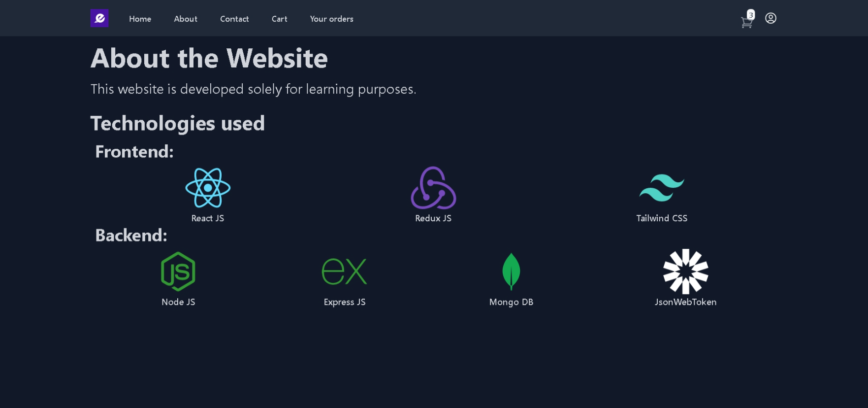This screenshot has width=868, height=408.
Task: Select the Express JS logo
Action: [344, 270]
